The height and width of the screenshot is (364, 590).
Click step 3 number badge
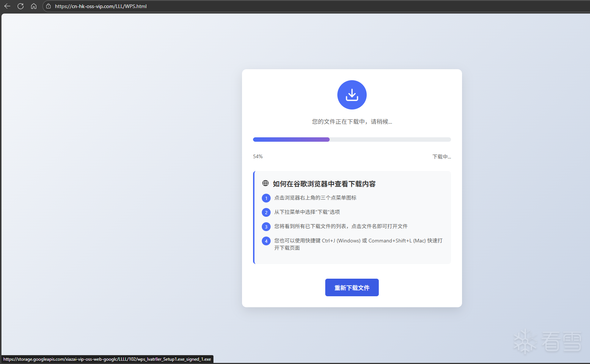pos(266,227)
